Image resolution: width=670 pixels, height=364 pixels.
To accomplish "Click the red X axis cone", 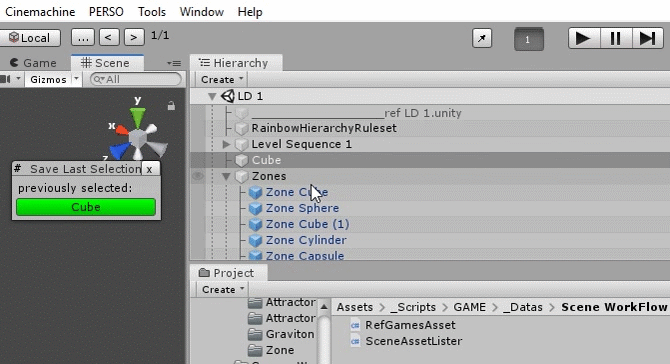I will (x=122, y=129).
